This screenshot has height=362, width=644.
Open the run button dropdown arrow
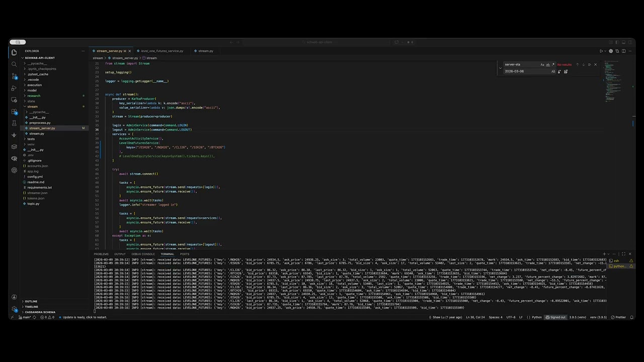pyautogui.click(x=605, y=51)
